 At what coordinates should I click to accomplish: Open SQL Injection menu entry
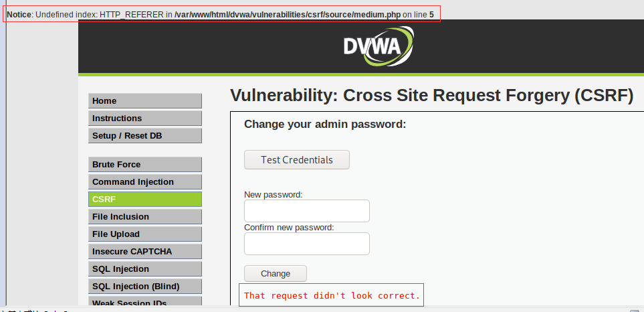coord(145,269)
